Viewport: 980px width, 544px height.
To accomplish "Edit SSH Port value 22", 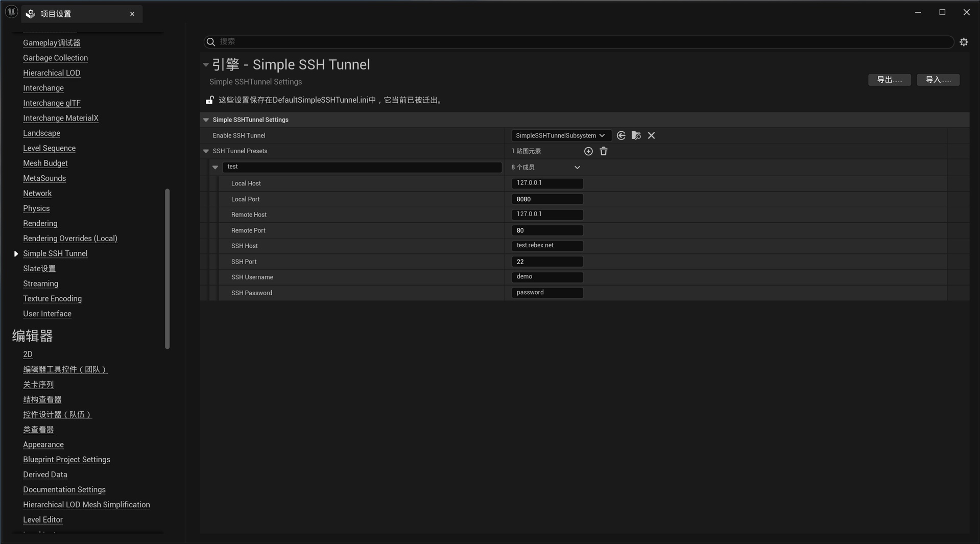I will [x=547, y=262].
